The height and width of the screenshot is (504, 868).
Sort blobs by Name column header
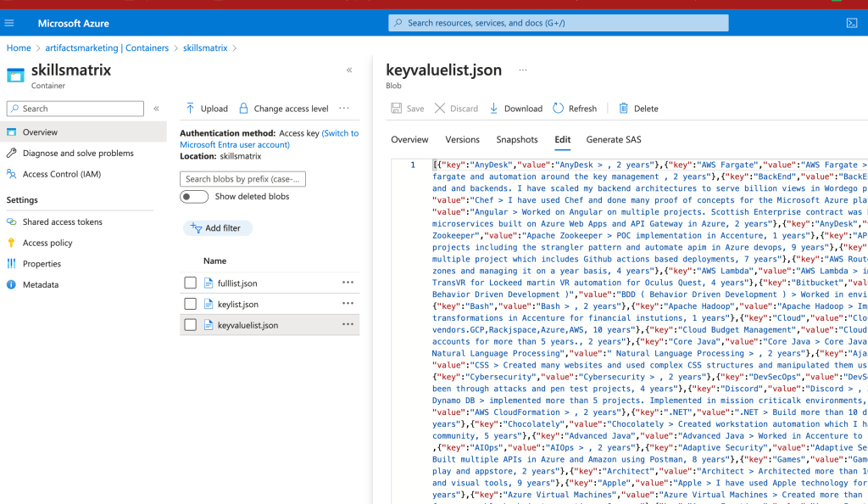tap(214, 260)
